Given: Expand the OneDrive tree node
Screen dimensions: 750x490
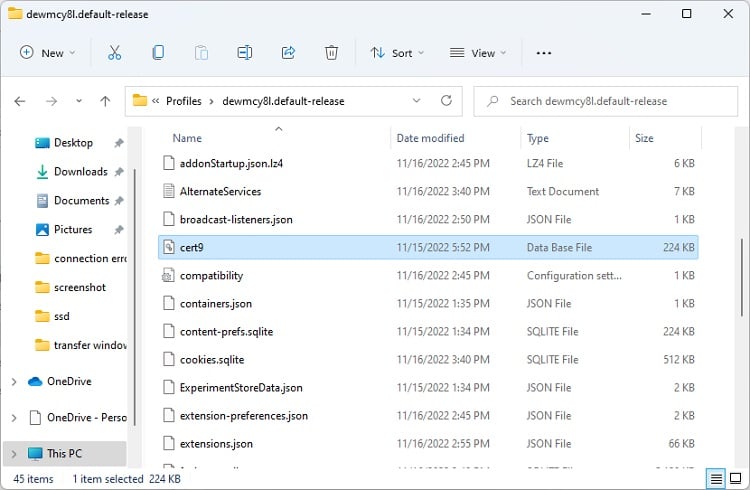Looking at the screenshot, I should point(14,381).
